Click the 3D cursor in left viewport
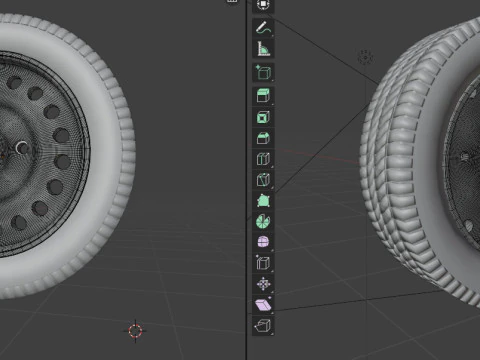Image resolution: width=480 pixels, height=360 pixels. pyautogui.click(x=135, y=331)
